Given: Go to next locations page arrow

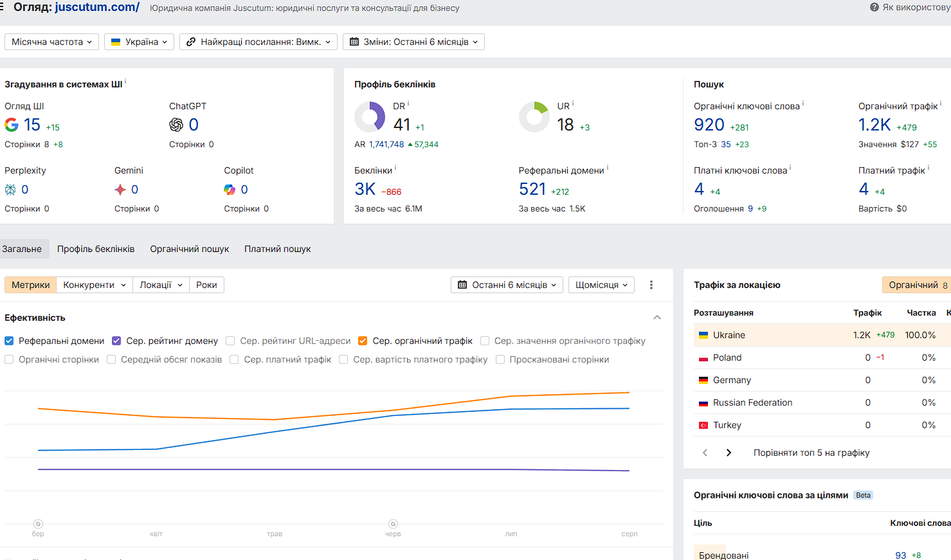Looking at the screenshot, I should click(729, 453).
